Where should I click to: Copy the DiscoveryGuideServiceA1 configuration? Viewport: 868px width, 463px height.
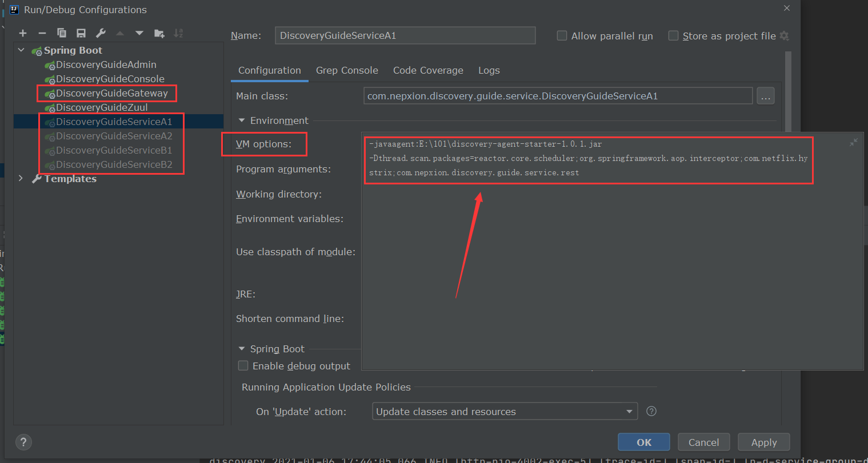(62, 33)
